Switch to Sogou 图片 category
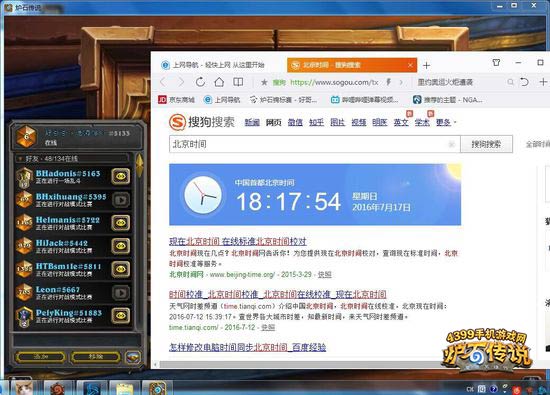The height and width of the screenshot is (395, 550). [337, 122]
